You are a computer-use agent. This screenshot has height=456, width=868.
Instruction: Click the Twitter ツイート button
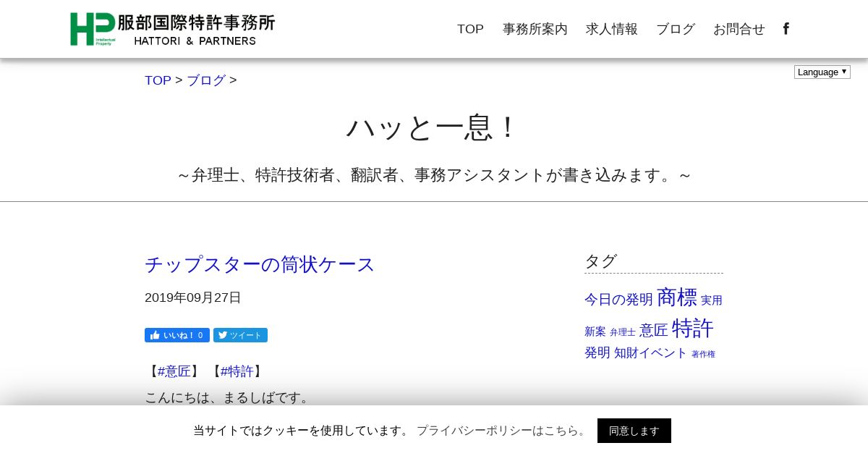240,335
